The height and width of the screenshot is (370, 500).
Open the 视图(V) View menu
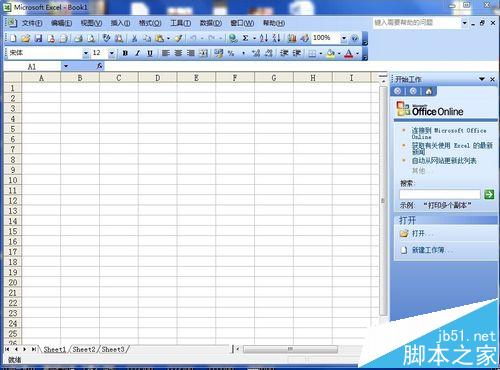click(x=91, y=23)
